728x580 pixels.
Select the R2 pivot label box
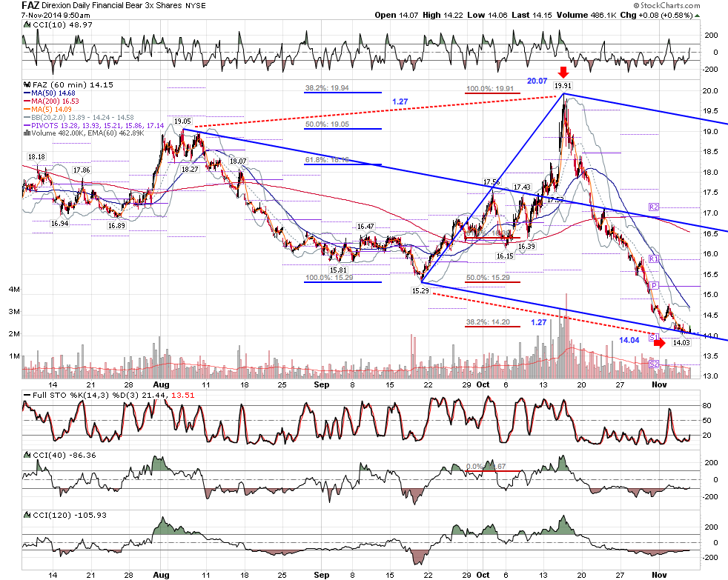point(654,207)
